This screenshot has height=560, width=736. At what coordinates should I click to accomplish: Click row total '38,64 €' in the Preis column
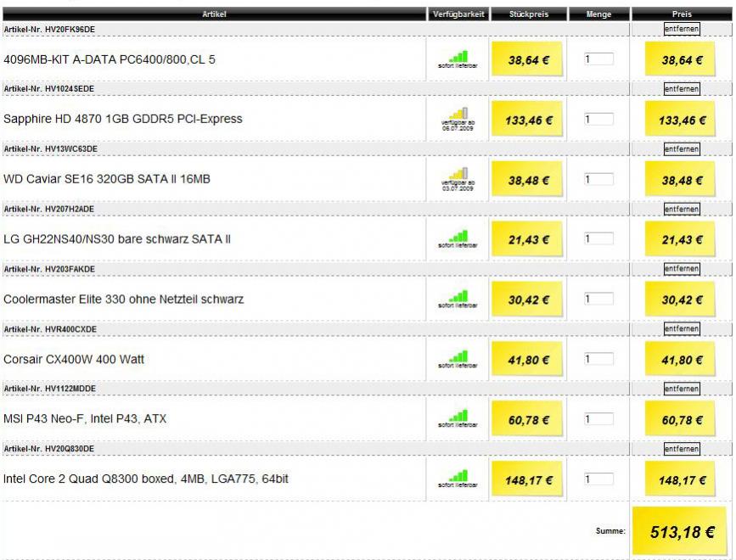click(681, 59)
